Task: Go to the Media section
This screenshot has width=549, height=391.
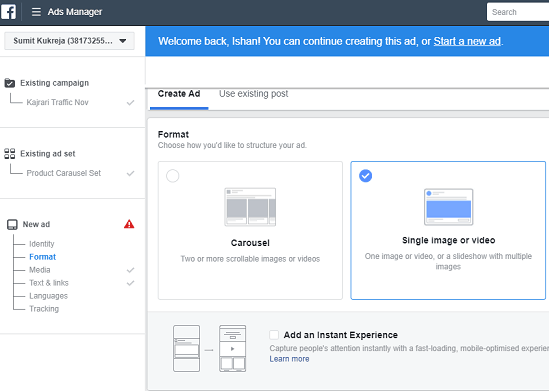Action: coord(40,270)
